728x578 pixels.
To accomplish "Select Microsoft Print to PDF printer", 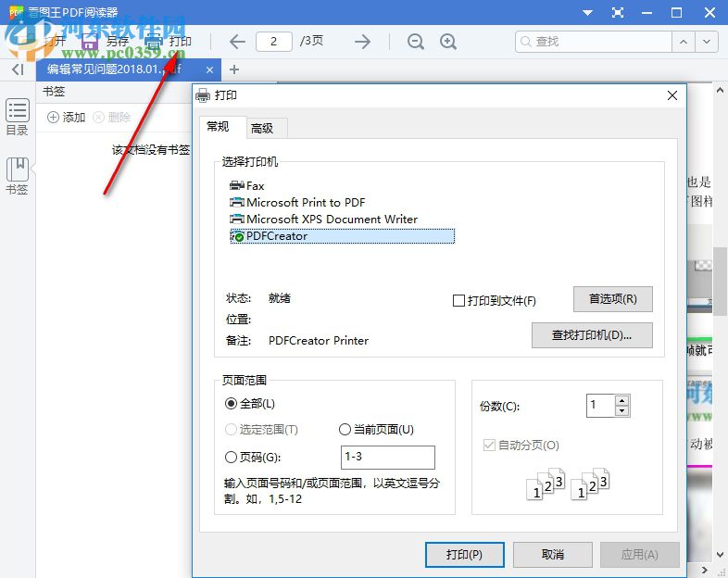I will (x=297, y=203).
